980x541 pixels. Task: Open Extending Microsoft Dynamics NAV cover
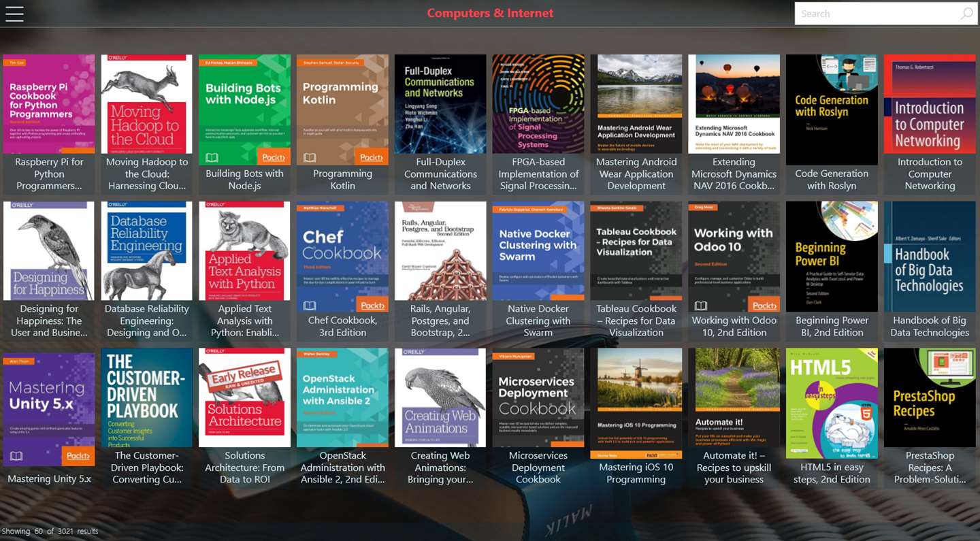(x=734, y=104)
